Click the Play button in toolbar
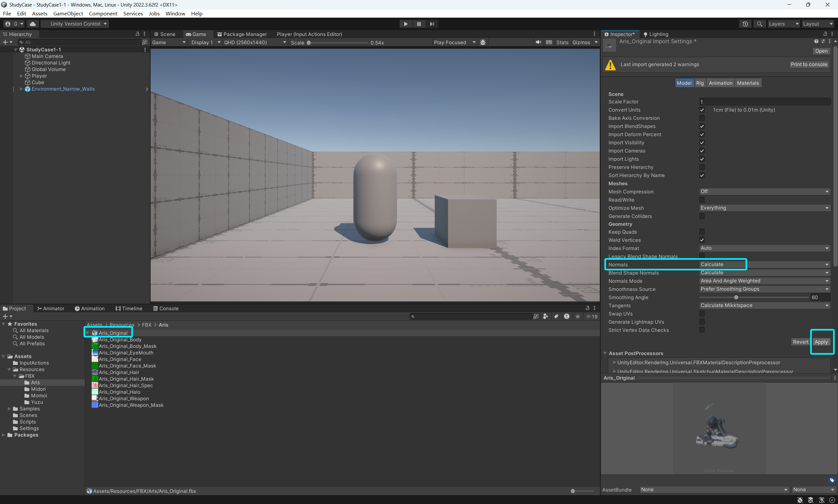The image size is (838, 504). click(x=405, y=24)
